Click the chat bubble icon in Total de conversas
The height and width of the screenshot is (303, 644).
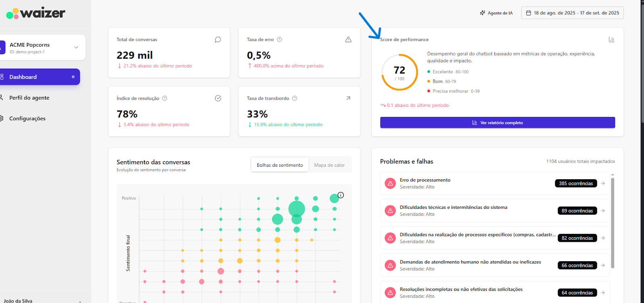(x=218, y=39)
